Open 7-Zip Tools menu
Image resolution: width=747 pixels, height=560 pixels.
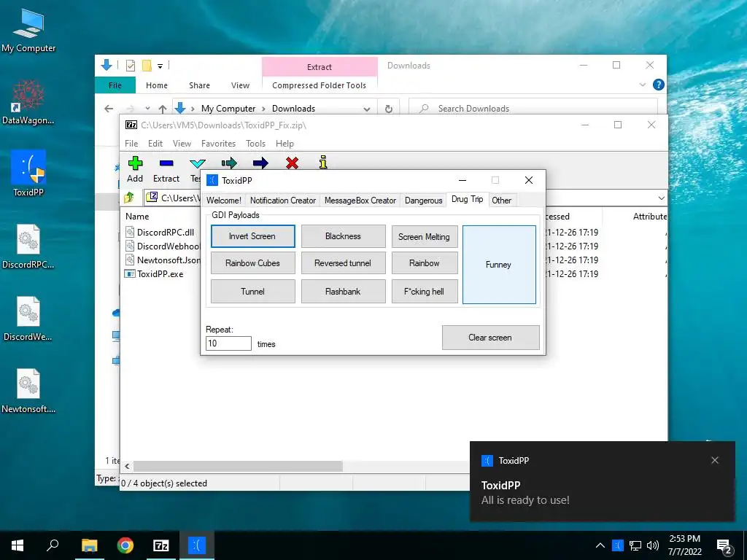coord(255,144)
